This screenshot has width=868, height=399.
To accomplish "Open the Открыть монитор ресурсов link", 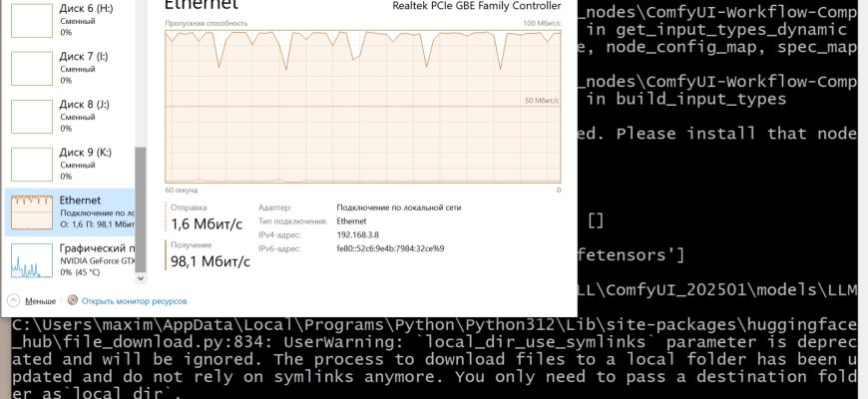I will [x=134, y=300].
